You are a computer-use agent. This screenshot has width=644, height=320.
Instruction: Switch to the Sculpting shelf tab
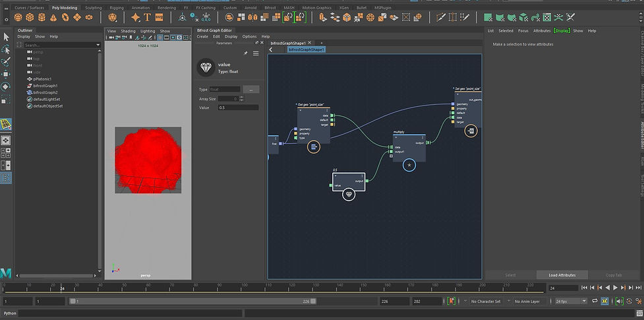[x=94, y=8]
